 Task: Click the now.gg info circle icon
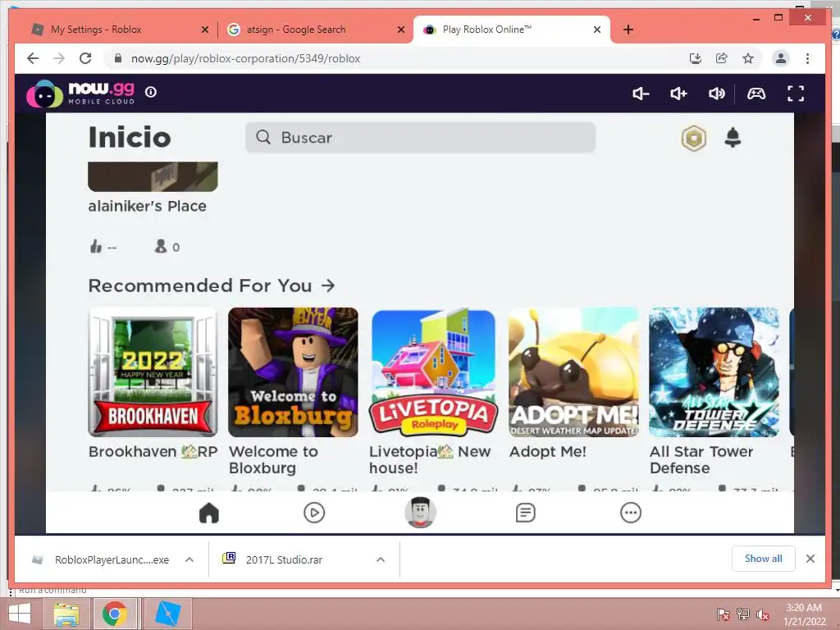[x=151, y=92]
